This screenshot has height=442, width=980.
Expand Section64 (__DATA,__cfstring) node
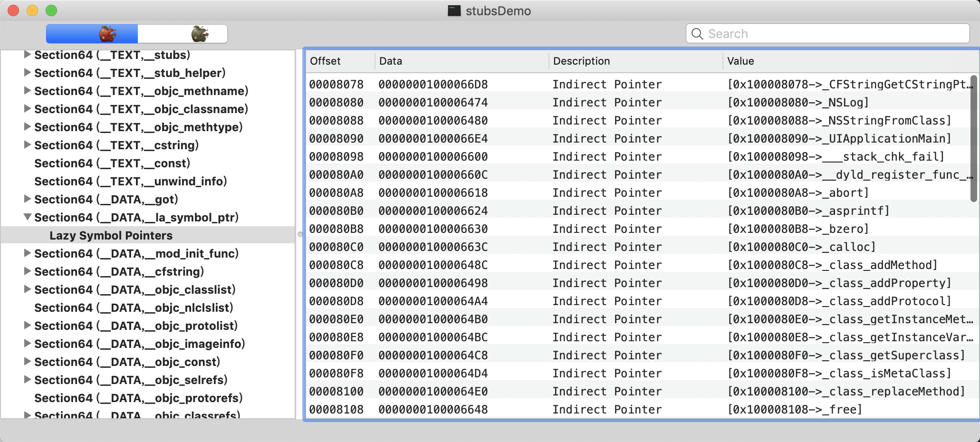tap(28, 271)
